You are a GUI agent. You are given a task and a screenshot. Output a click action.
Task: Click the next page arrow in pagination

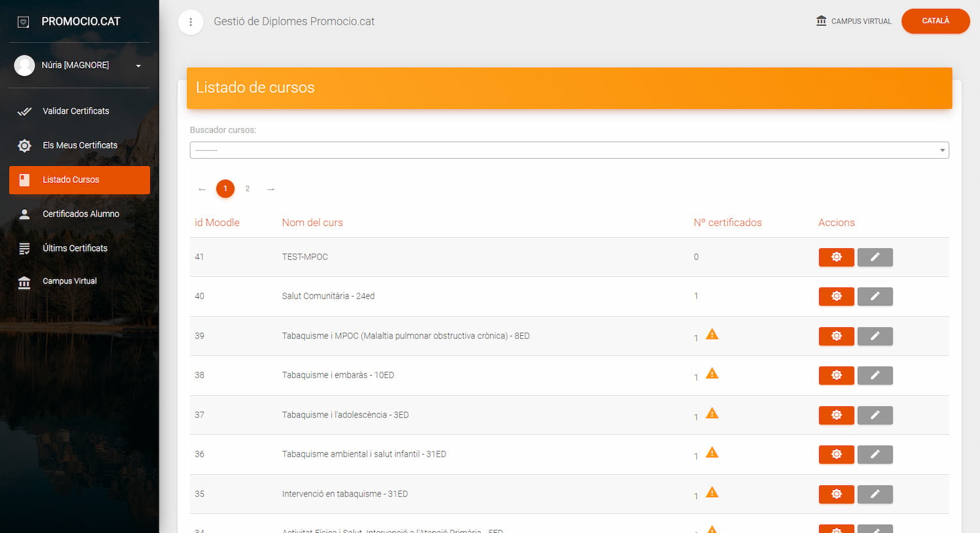pos(270,189)
